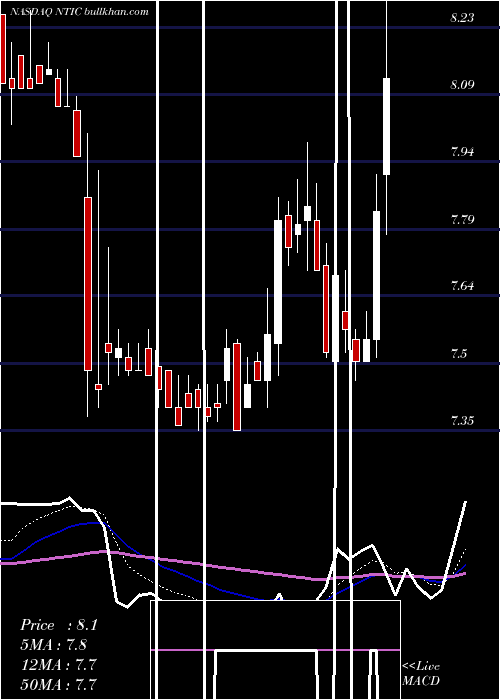The image size is (500, 700).
Task: Click the 7.64 price axis label
Action: point(462,286)
